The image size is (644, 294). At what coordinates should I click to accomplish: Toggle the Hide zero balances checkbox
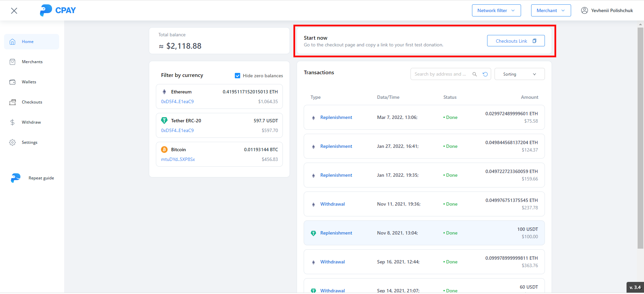(x=238, y=76)
